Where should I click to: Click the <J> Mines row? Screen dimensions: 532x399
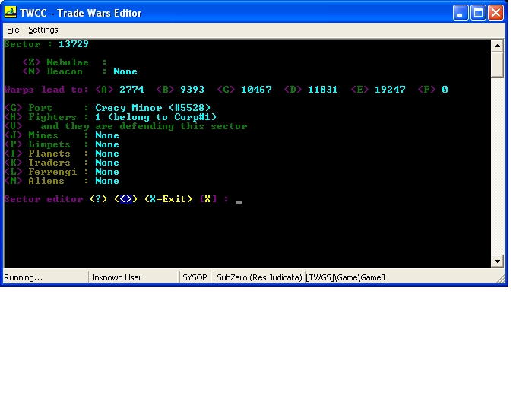[62, 135]
